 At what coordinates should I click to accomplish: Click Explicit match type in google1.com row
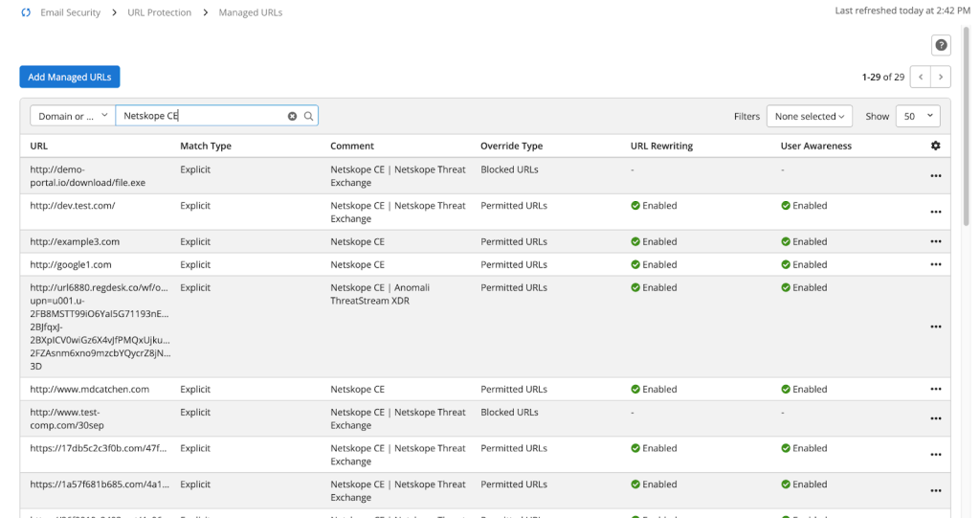tap(195, 264)
